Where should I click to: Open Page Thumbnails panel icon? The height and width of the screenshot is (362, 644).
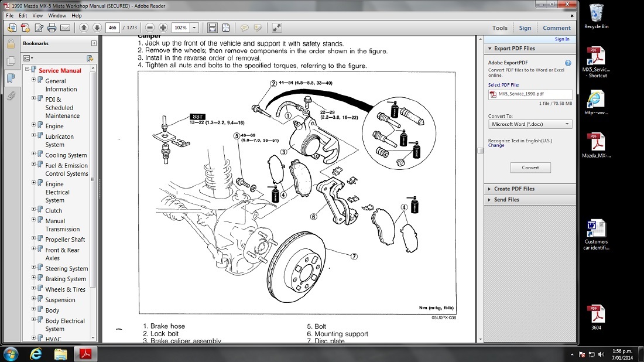coord(11,61)
